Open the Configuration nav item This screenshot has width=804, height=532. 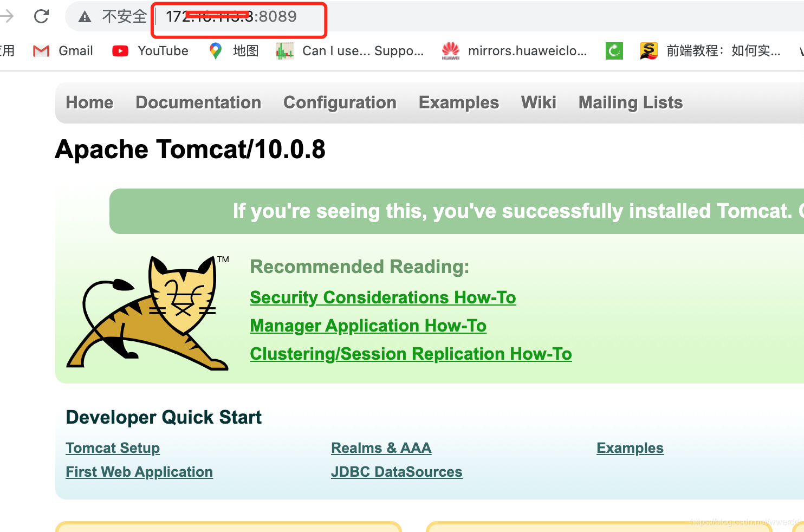click(x=340, y=102)
